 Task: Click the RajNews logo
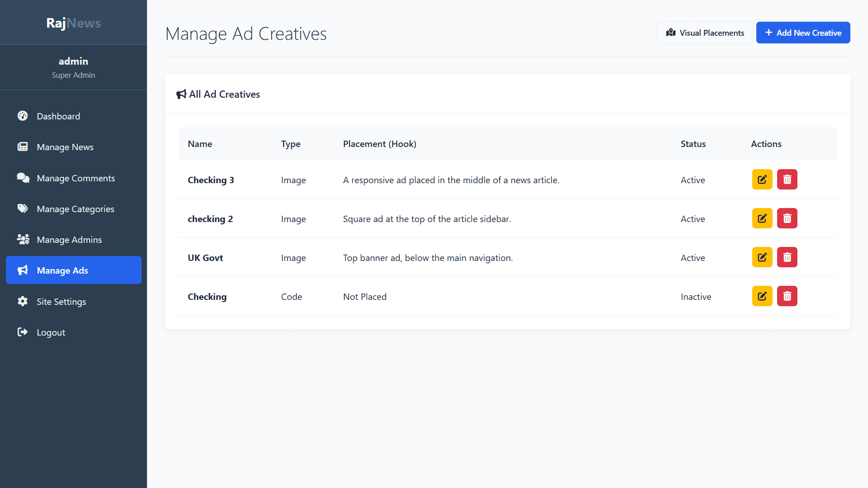(x=73, y=23)
